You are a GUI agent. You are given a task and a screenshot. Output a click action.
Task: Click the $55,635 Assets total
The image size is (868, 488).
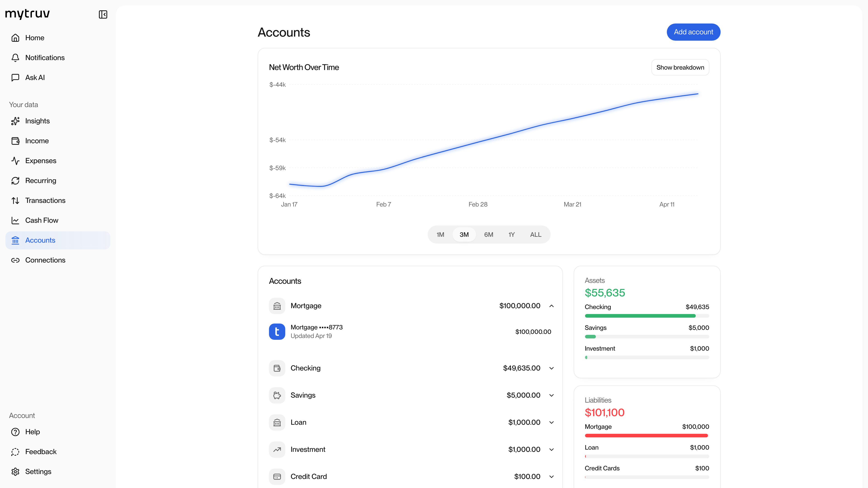click(605, 293)
